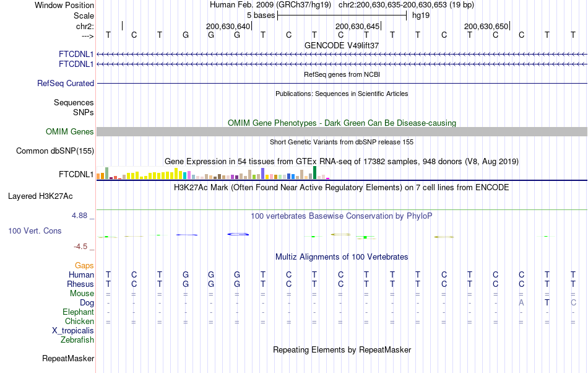This screenshot has width=588, height=373.
Task: Click the faded C base in Dog row
Action: [x=573, y=303]
